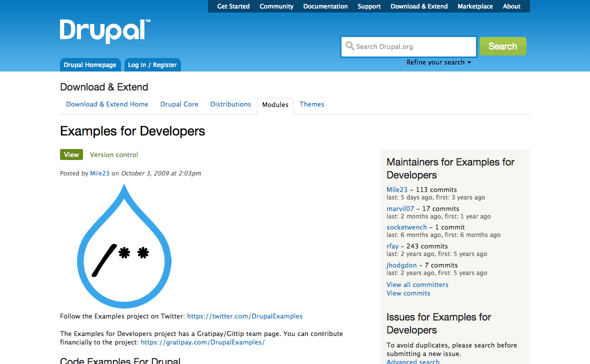Screen dimensions: 590x364
Task: Click the Drupal logo
Action: (x=105, y=31)
